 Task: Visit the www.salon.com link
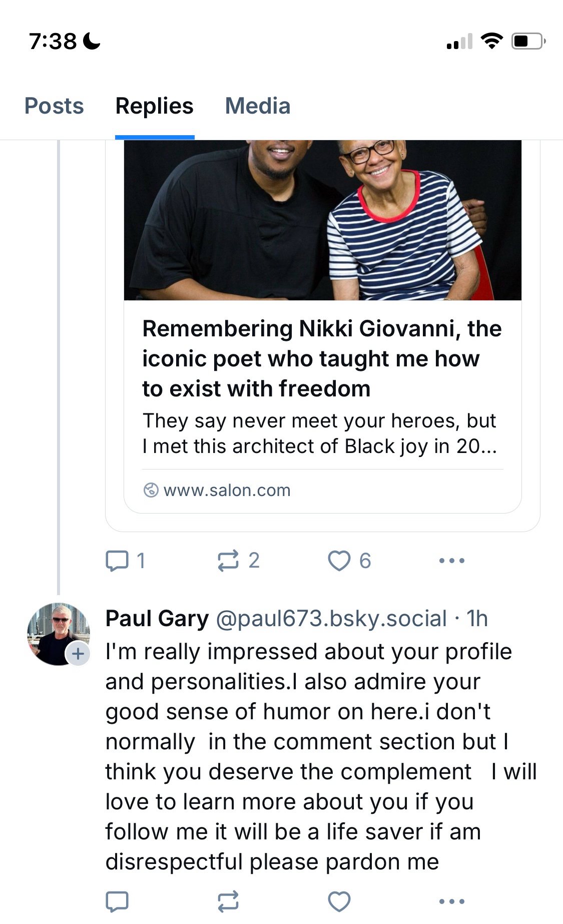(x=226, y=490)
